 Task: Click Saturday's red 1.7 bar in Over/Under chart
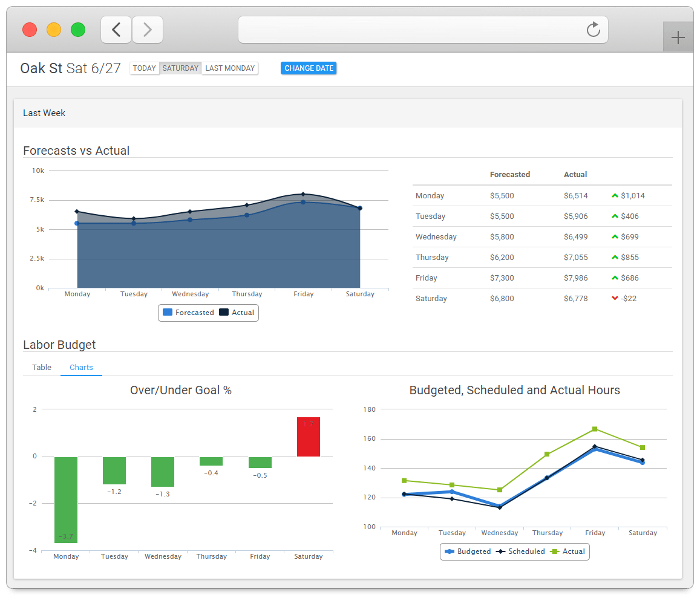click(308, 436)
